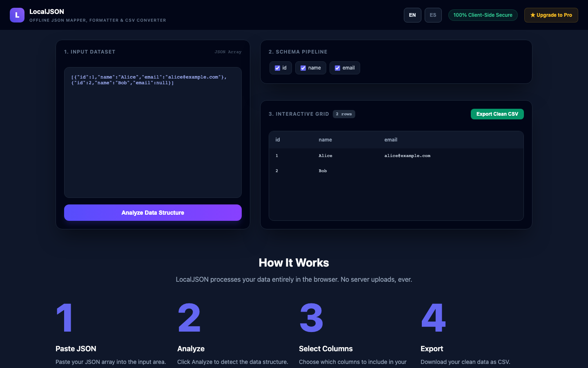Click the 1. INPUT DATASET heading
The image size is (588, 368).
[x=90, y=52]
